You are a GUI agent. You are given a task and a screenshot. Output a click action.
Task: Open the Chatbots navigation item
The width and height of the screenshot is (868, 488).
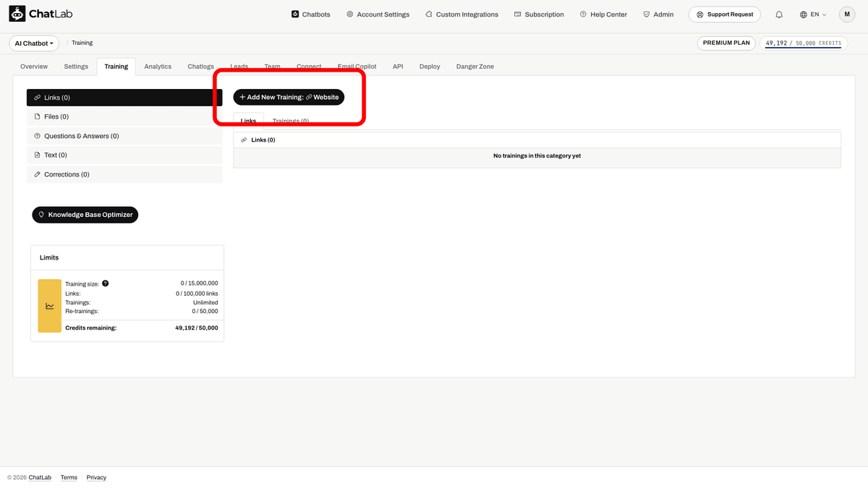tap(311, 14)
